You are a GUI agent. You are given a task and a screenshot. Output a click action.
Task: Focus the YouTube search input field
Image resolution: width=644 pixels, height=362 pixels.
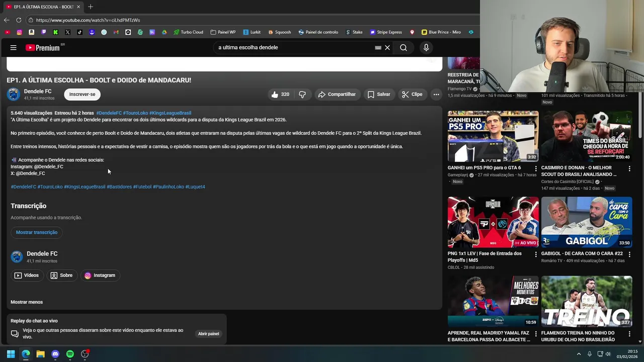point(294,48)
